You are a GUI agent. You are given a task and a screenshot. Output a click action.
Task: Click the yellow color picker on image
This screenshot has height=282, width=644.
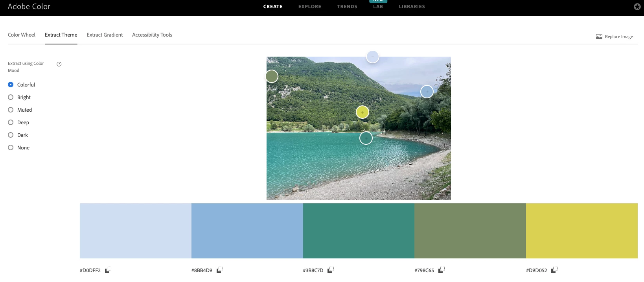pyautogui.click(x=362, y=112)
